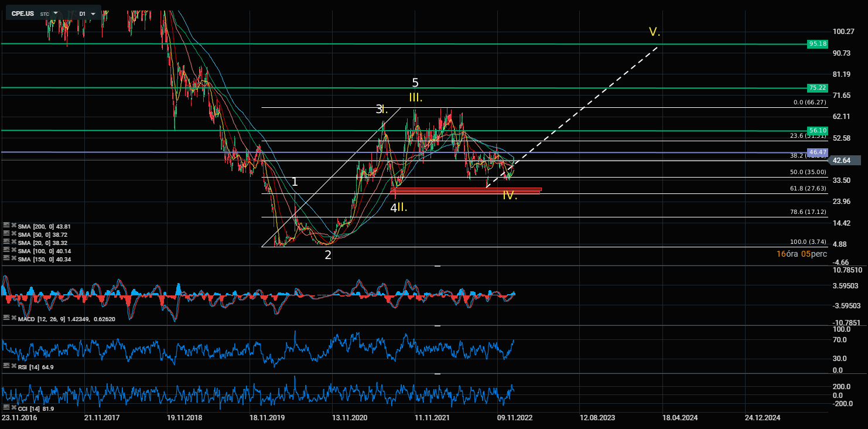
Task: Open MACD indicator settings icon
Action: 6,318
